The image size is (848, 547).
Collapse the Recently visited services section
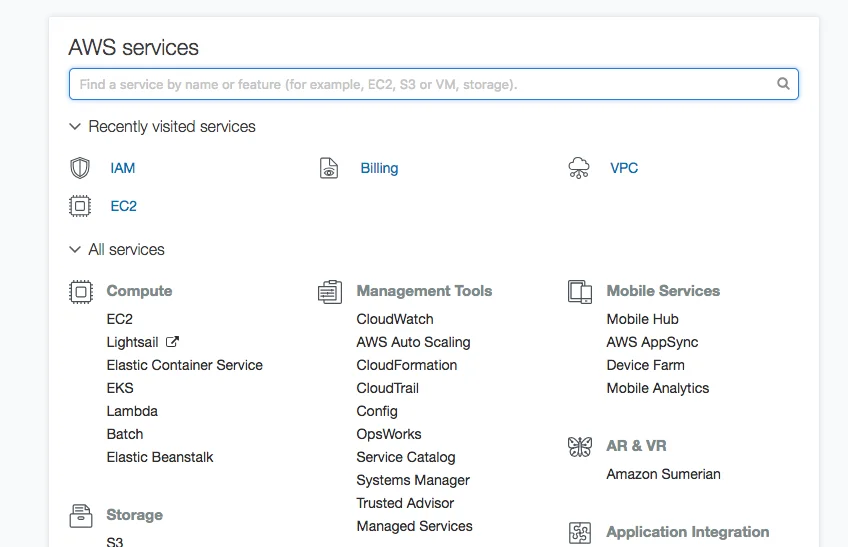coord(75,127)
